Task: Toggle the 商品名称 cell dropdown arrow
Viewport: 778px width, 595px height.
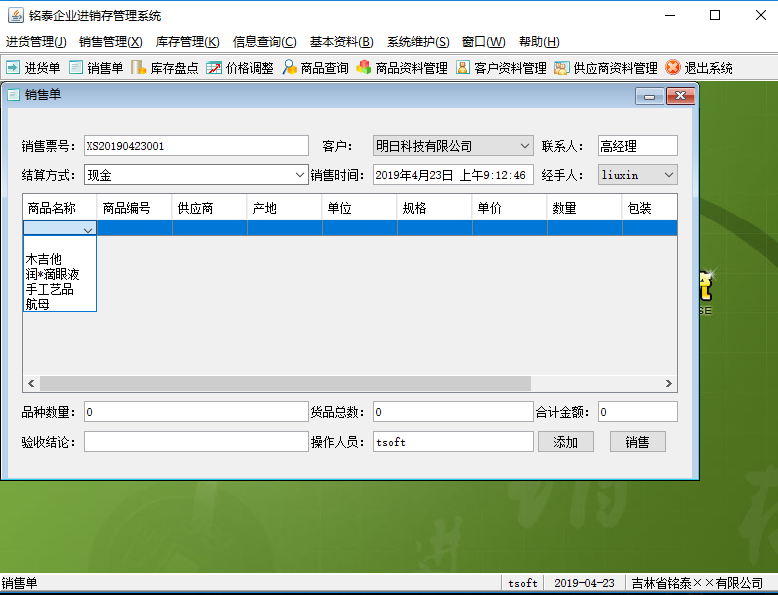Action: pos(88,230)
